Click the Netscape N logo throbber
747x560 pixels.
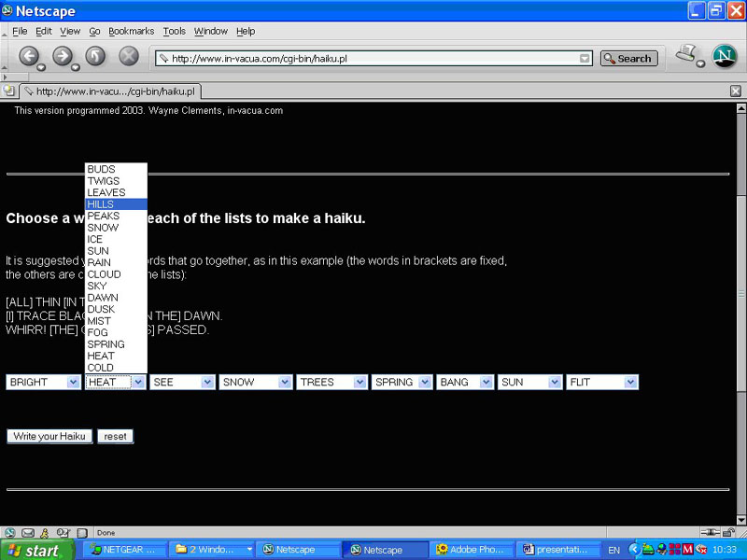point(725,56)
